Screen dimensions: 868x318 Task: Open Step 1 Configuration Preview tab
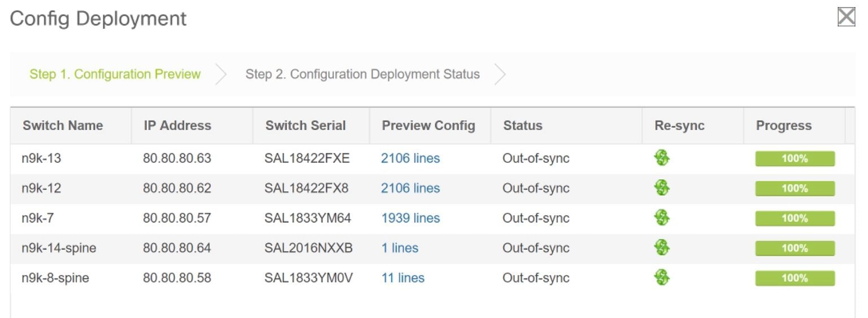click(x=115, y=74)
